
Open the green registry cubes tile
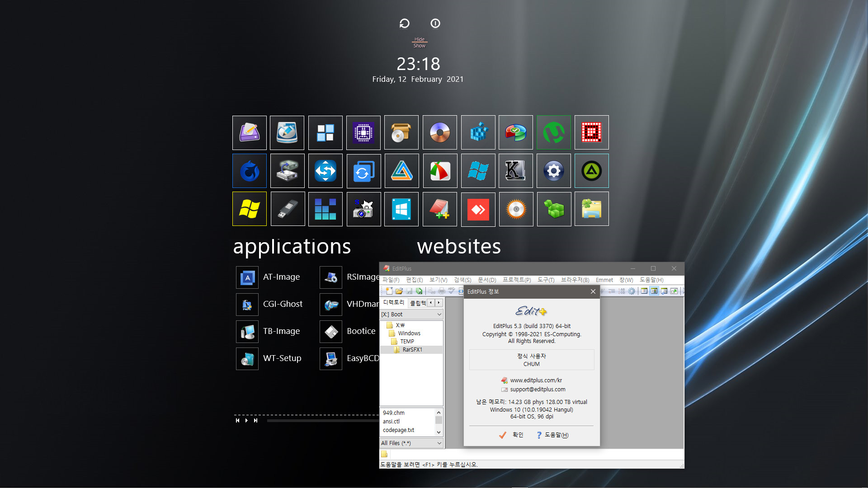click(x=554, y=209)
